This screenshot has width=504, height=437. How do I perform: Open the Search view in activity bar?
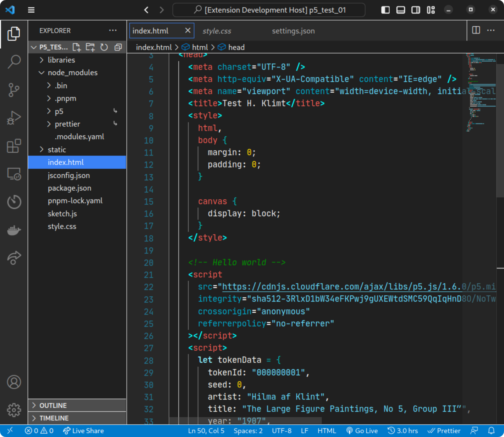(x=14, y=61)
